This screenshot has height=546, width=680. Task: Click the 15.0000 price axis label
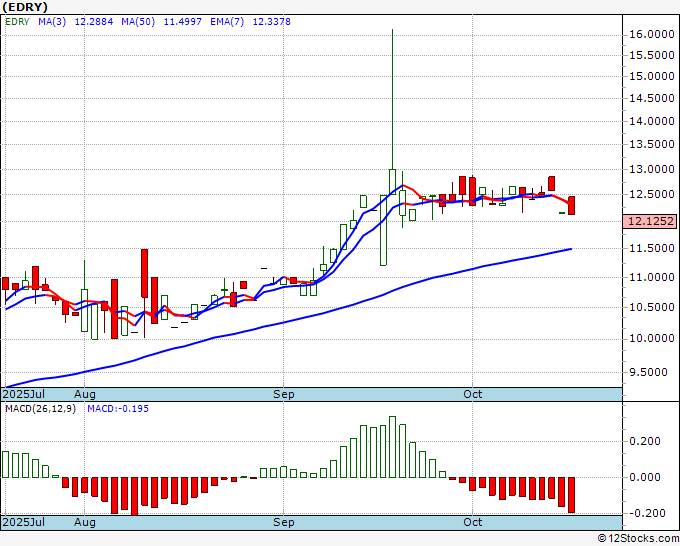(x=651, y=76)
